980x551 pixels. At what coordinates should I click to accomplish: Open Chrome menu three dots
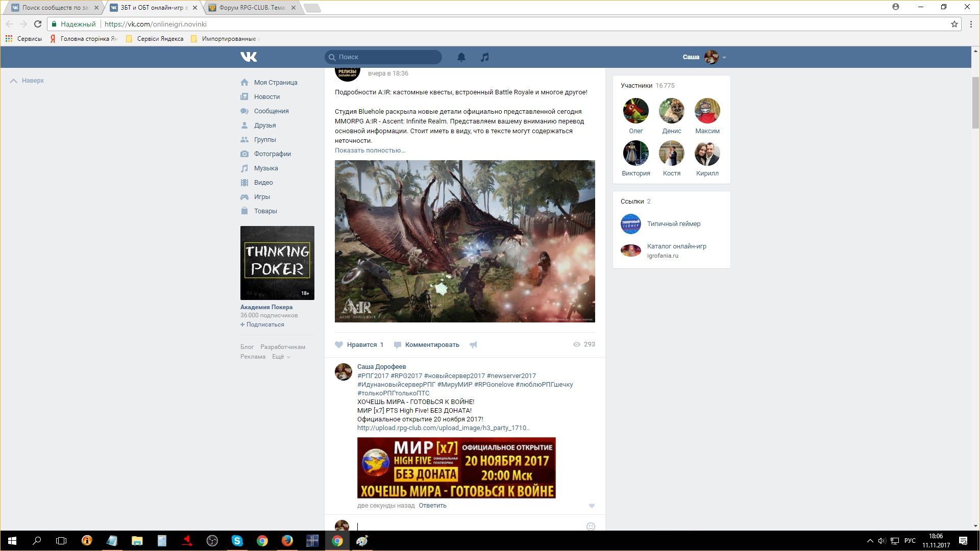(x=971, y=24)
